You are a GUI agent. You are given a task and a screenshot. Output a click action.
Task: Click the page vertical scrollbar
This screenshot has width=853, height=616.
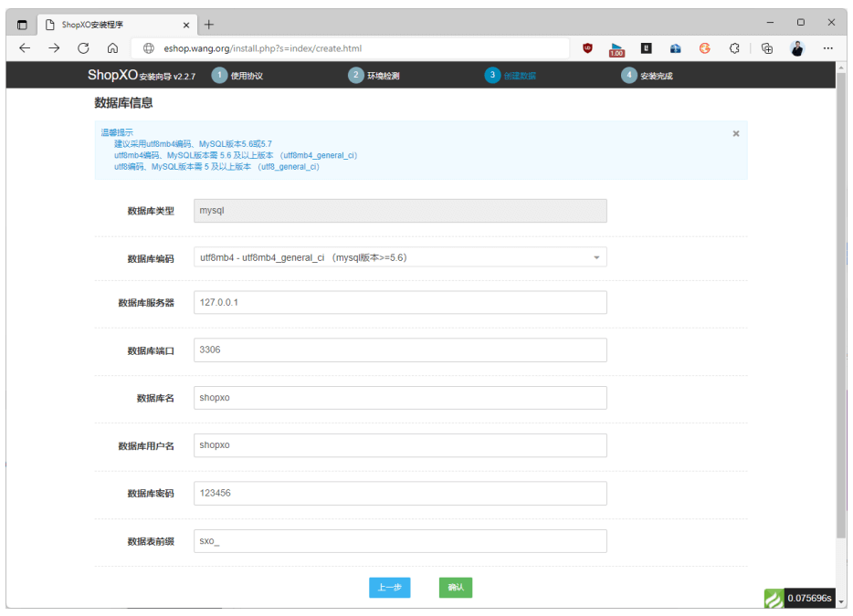[841, 305]
